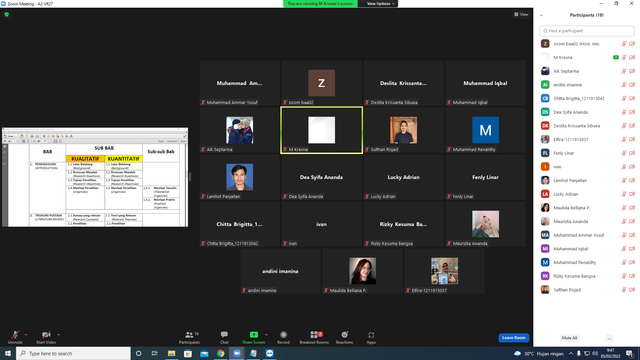Click the shared screen document preview
This screenshot has width=640, height=360.
coord(95,177)
